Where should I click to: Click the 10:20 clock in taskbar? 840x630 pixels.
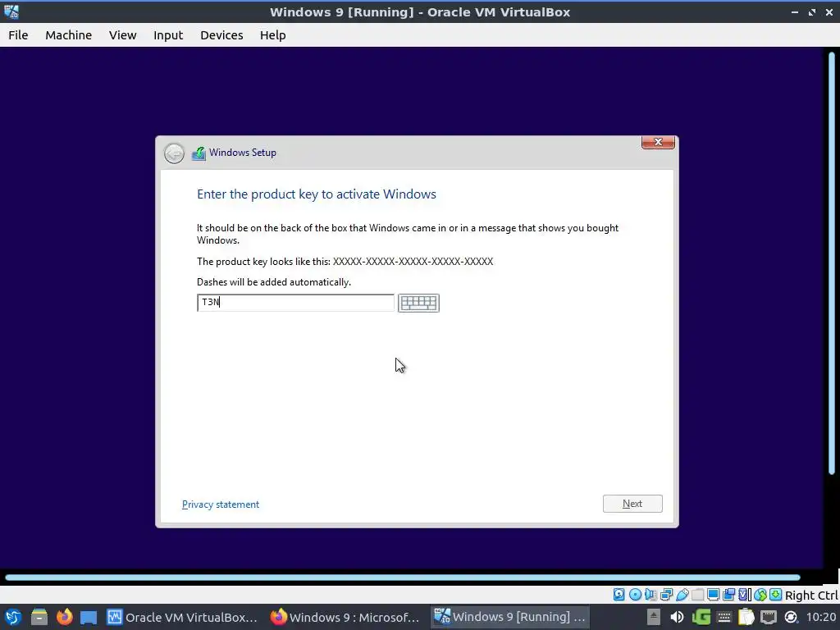pyautogui.click(x=821, y=617)
